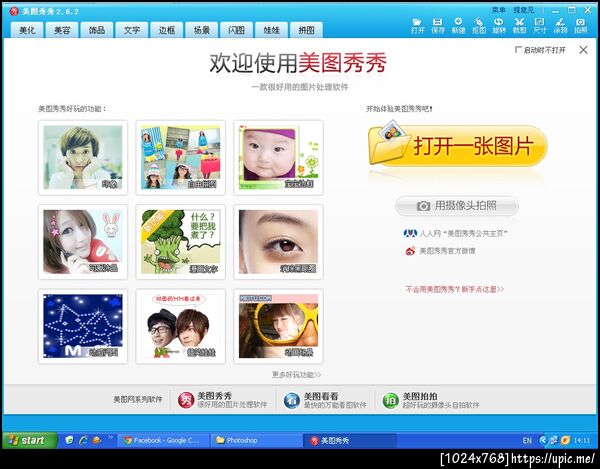Click the 拍照 camera icon in toolbar
Image resolution: width=600 pixels, height=469 pixels.
pyautogui.click(x=580, y=26)
